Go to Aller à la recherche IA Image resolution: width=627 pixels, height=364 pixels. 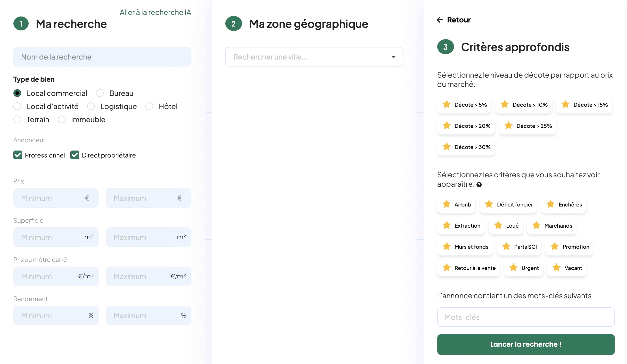pos(155,12)
